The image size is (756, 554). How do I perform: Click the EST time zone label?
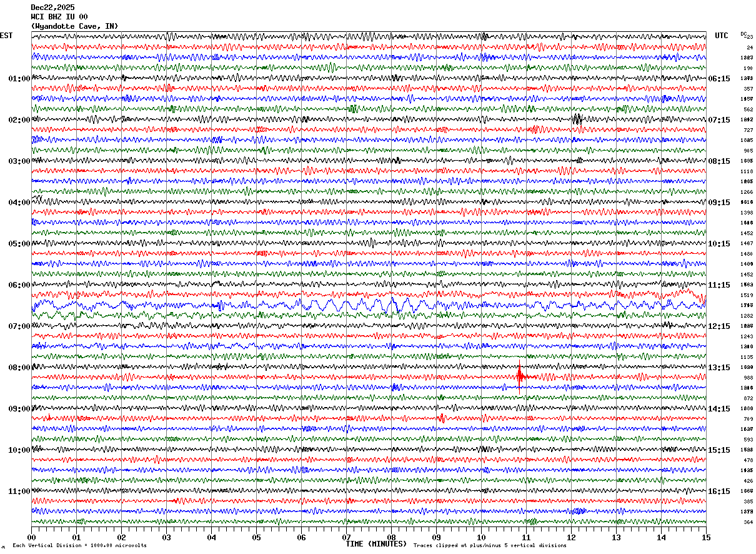click(x=6, y=36)
